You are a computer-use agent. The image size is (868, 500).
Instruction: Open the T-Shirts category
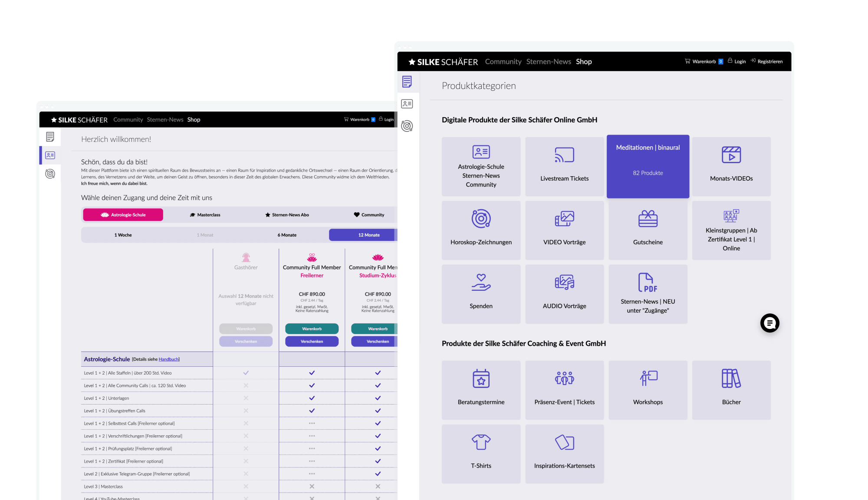(x=481, y=454)
